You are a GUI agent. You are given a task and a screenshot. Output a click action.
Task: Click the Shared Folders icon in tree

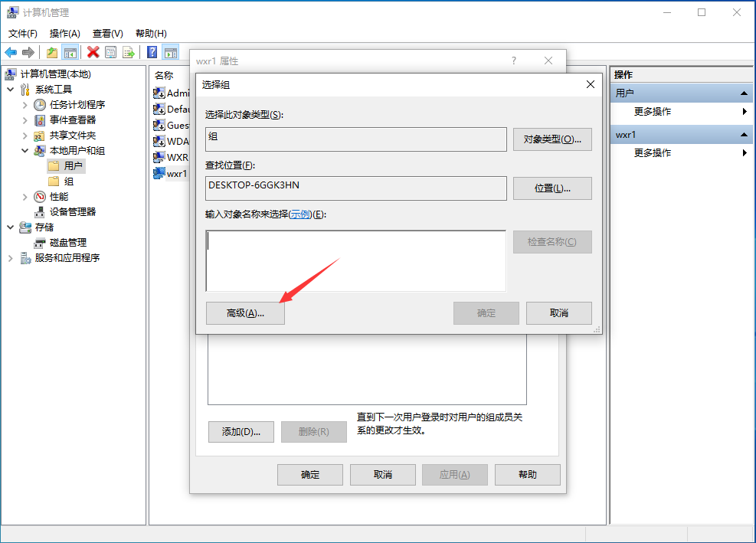(x=40, y=136)
